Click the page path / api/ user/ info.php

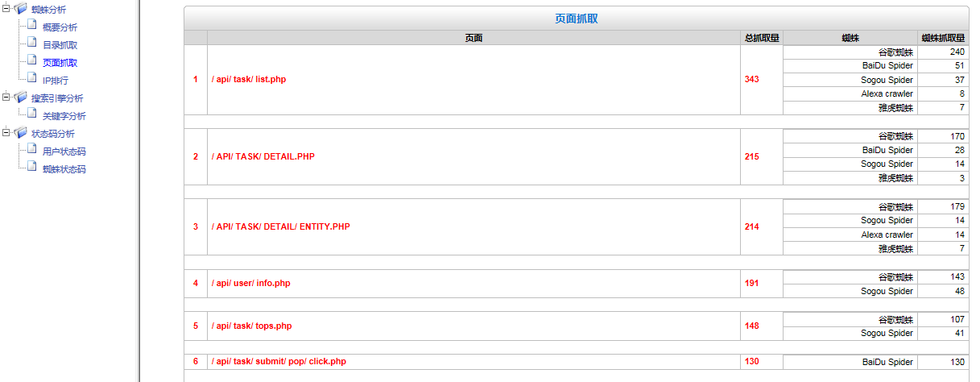[x=251, y=284]
